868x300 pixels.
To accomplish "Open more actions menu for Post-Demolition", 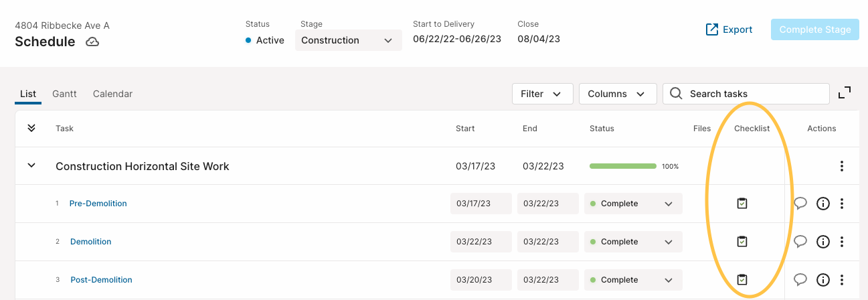I will click(842, 281).
